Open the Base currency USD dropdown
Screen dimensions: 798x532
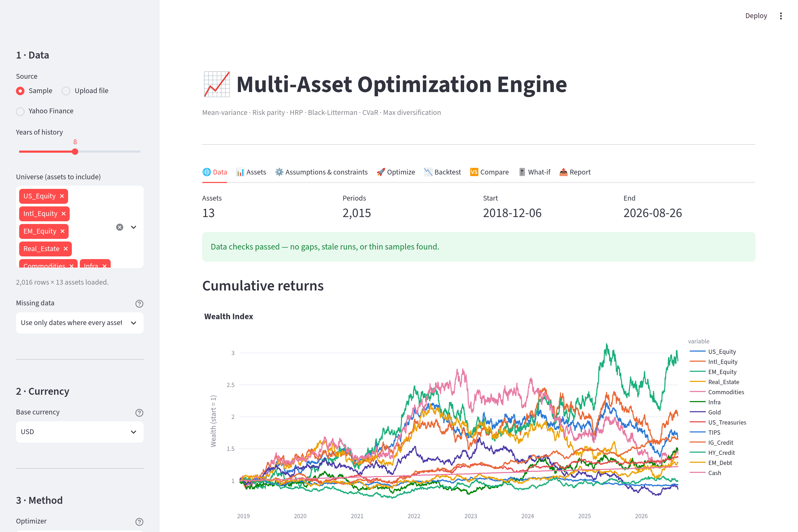(80, 432)
